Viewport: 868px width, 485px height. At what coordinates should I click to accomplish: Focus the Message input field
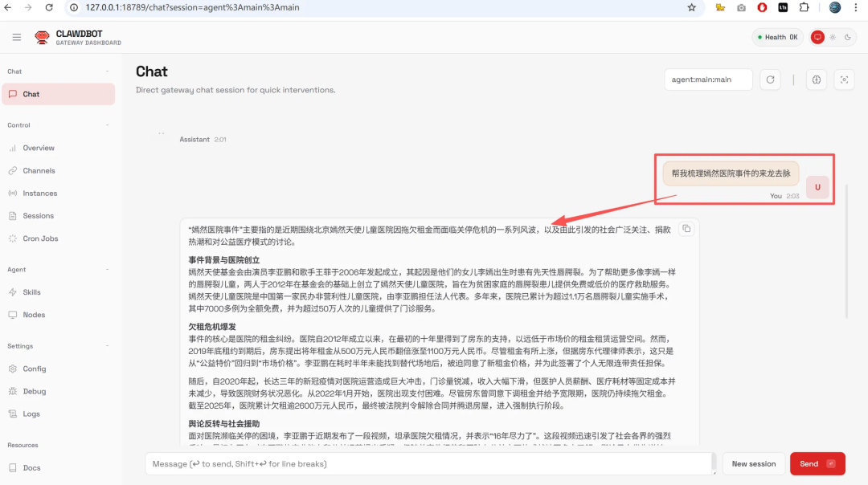(430, 463)
